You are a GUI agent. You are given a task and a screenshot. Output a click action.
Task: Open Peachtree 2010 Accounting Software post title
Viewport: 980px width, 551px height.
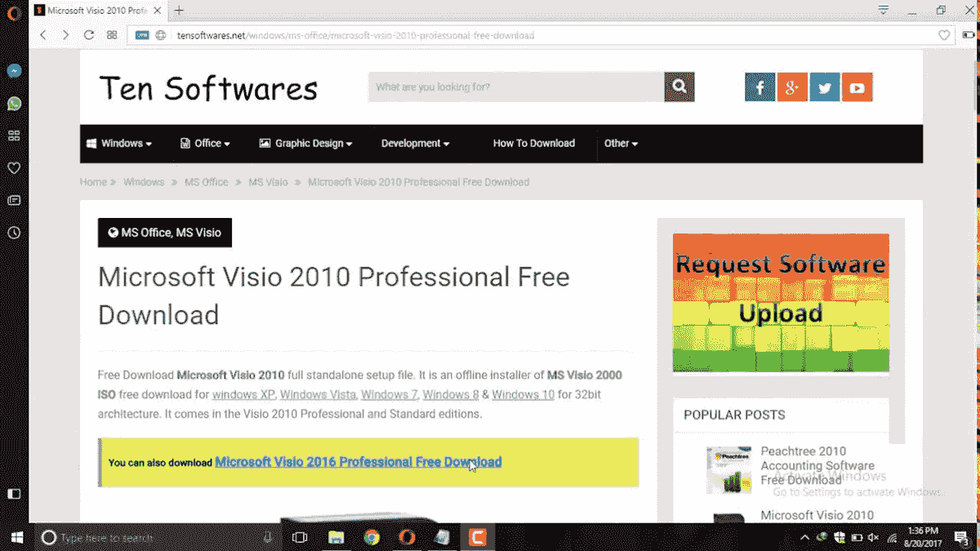(x=817, y=465)
